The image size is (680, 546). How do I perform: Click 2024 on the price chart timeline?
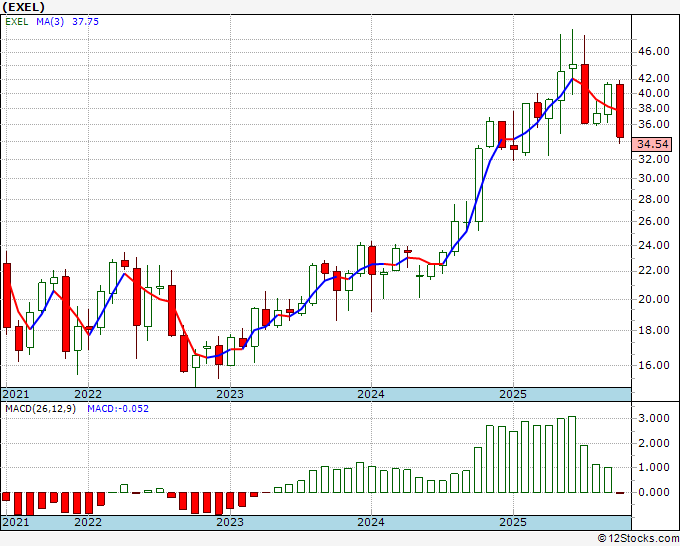coord(371,394)
